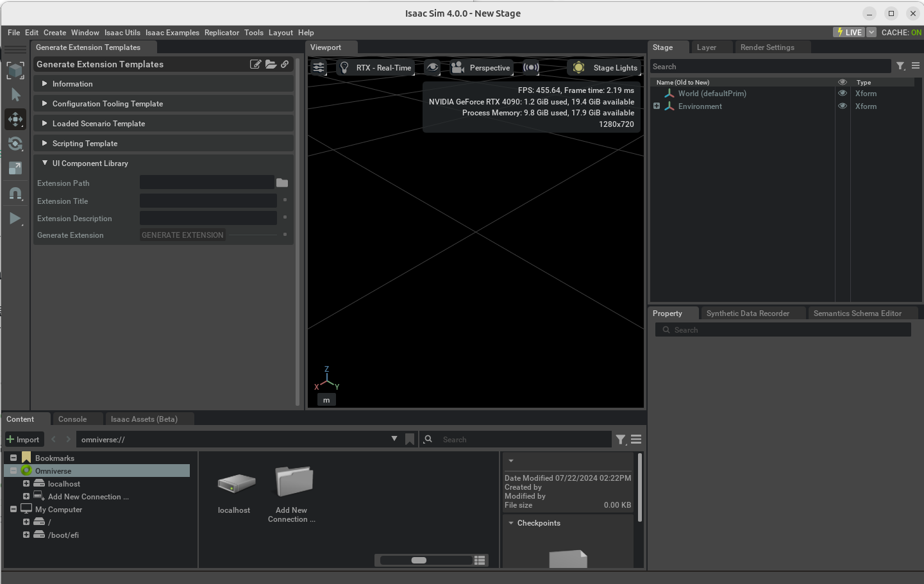
Task: Expand Loaded Scenario Template section
Action: coord(164,124)
